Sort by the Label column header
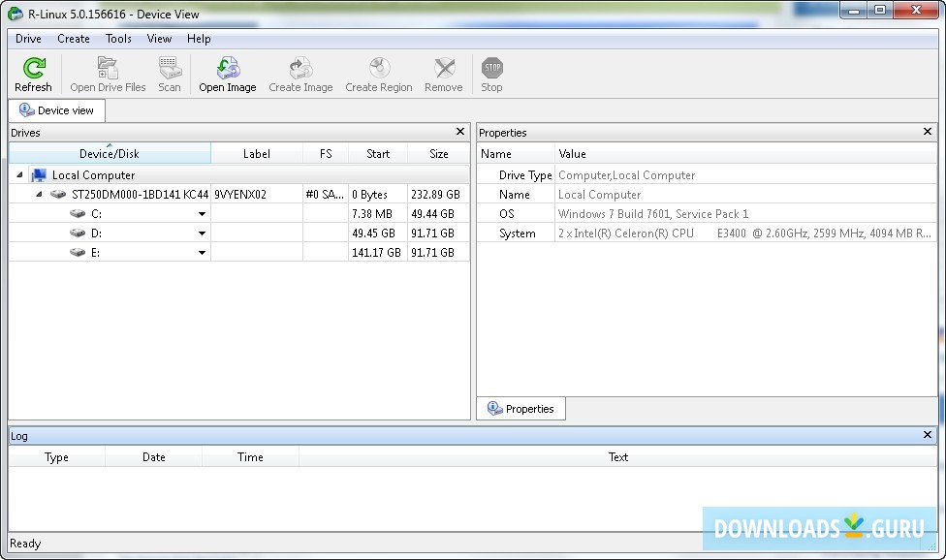This screenshot has height=560, width=946. pos(257,154)
